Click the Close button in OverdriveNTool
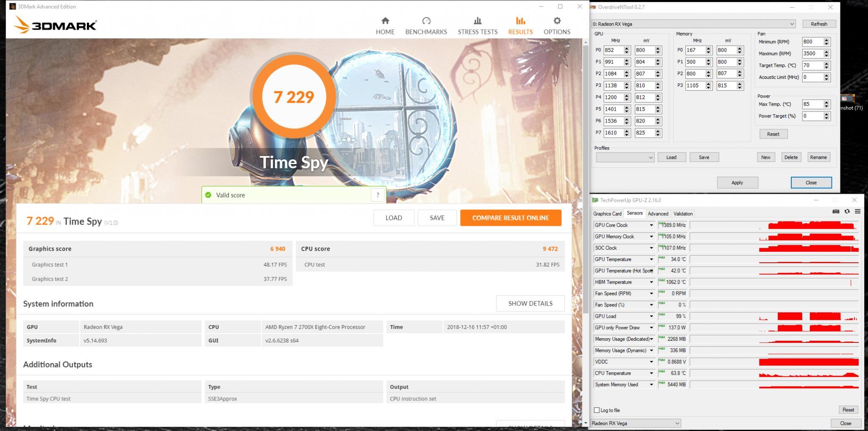This screenshot has height=431, width=868. pos(811,183)
